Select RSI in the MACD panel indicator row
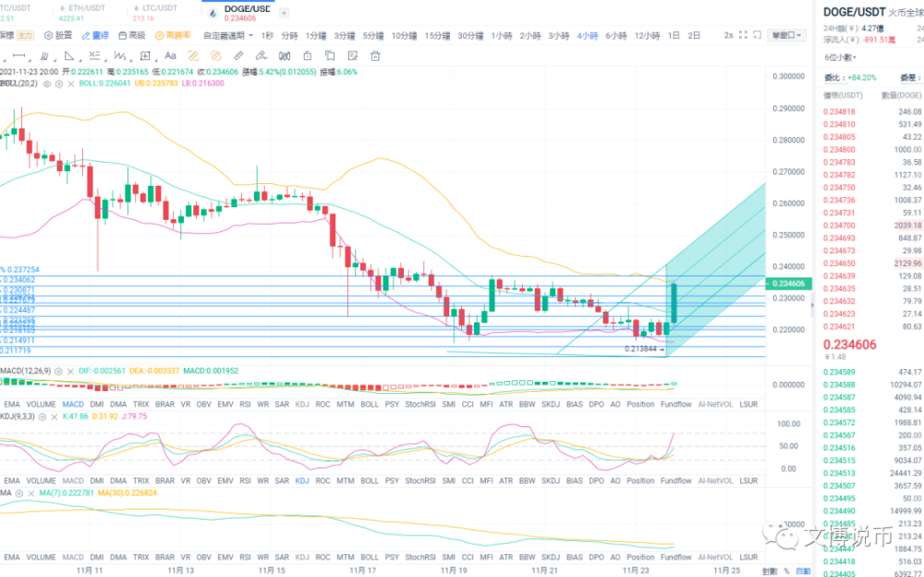924x577 pixels. click(245, 404)
